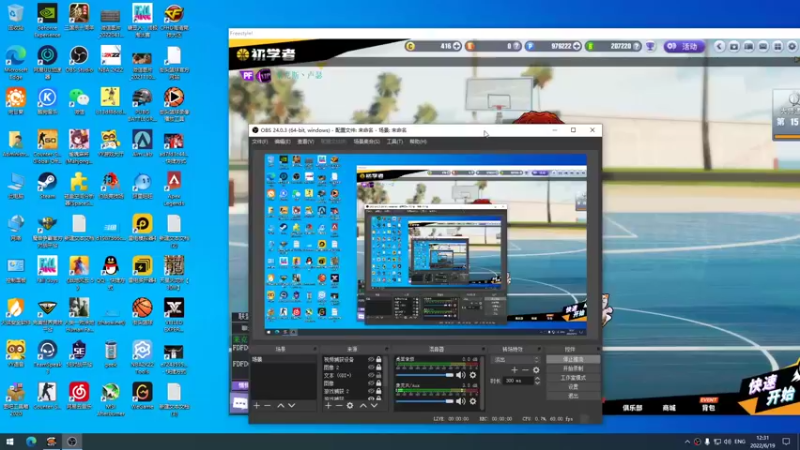Add a new source with the plus icon
The height and width of the screenshot is (450, 800).
[x=328, y=406]
